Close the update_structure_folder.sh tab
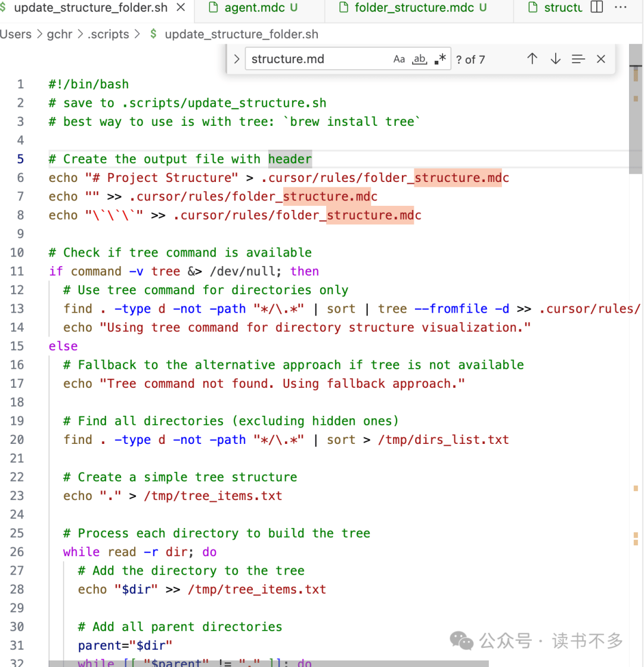The width and height of the screenshot is (644, 667). tap(181, 8)
